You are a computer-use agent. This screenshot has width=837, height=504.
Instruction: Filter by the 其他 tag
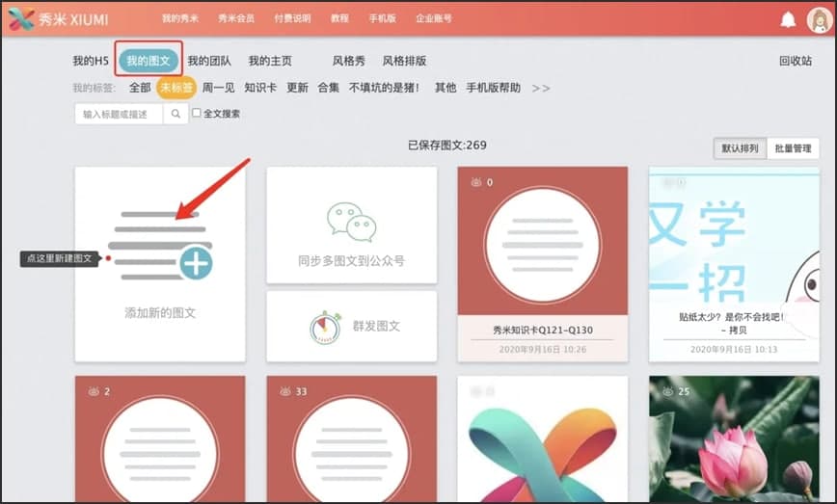pyautogui.click(x=445, y=88)
